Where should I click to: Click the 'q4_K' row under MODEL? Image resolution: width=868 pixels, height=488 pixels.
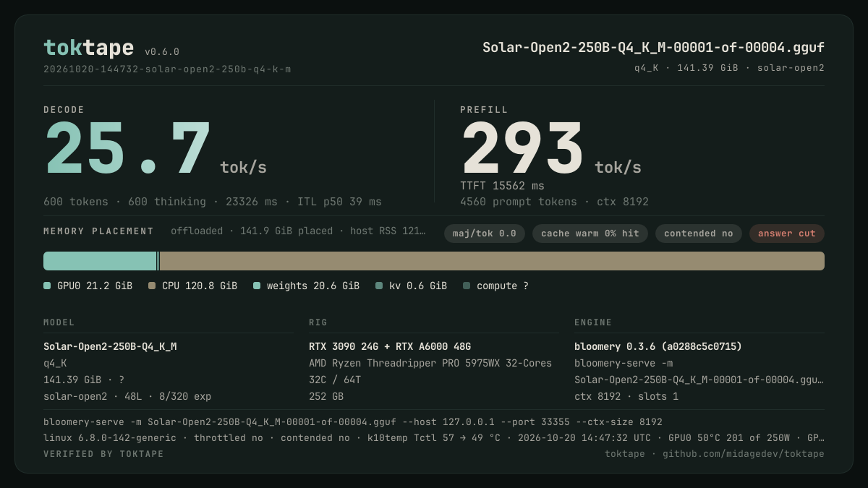point(55,363)
